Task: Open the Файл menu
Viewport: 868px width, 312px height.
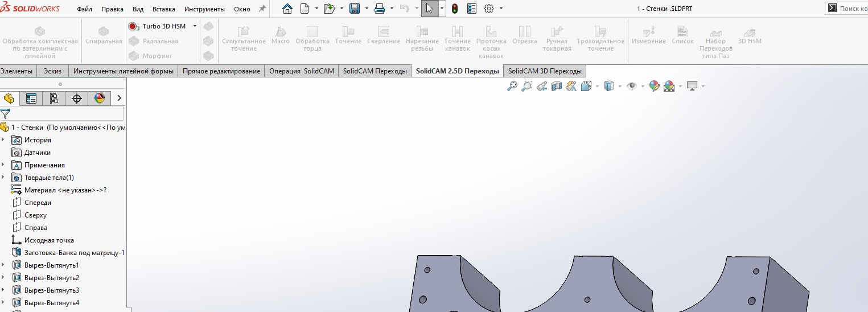Action: coord(84,9)
